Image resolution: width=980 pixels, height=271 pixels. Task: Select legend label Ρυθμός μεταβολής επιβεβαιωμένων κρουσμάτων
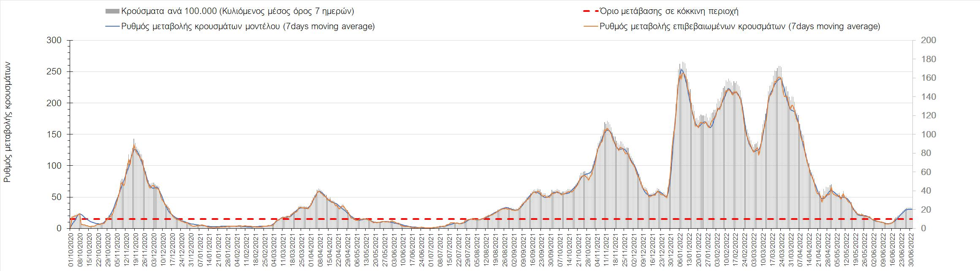(740, 26)
